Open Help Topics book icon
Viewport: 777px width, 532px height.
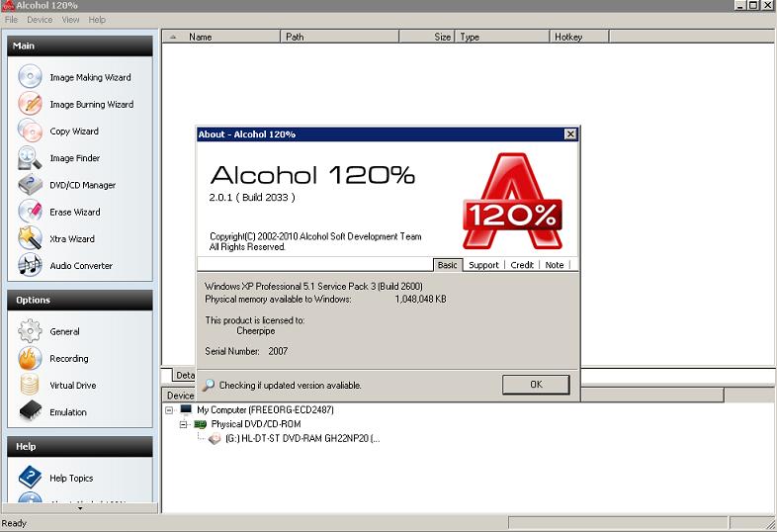point(30,478)
